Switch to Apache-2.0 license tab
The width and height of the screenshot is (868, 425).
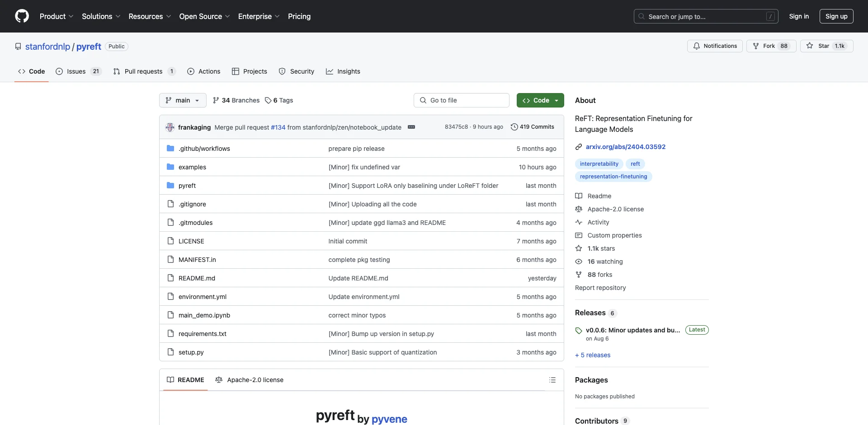(x=250, y=380)
